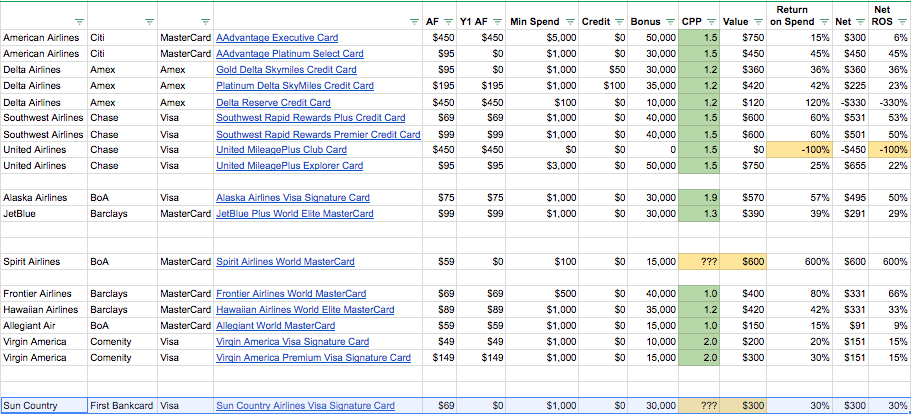
Task: Open filter dropdown for AF column
Action: pyautogui.click(x=449, y=22)
